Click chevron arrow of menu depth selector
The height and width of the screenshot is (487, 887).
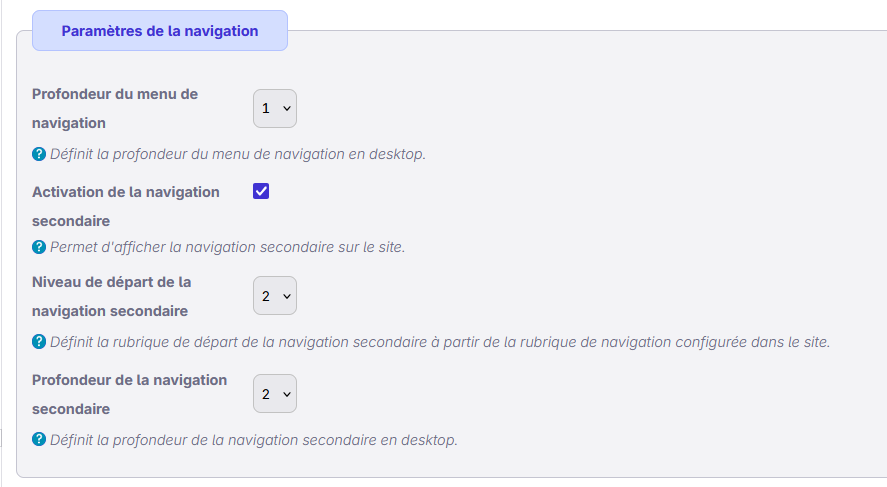tap(287, 108)
